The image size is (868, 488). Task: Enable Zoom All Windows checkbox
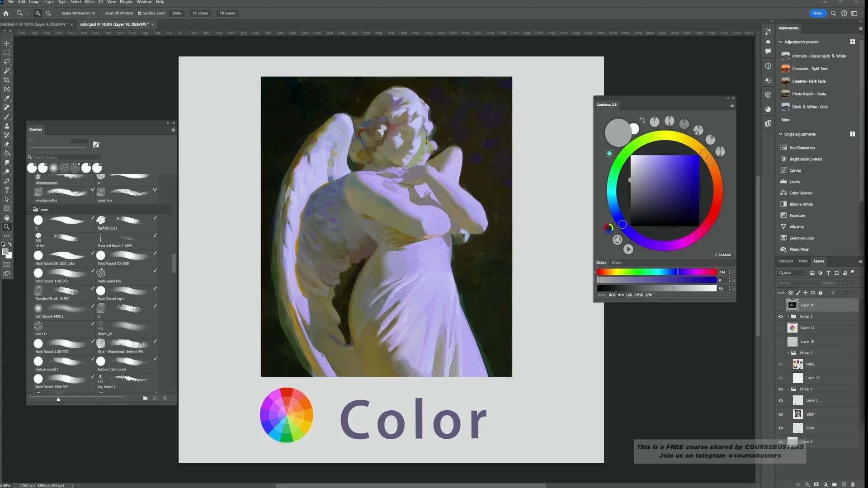(x=102, y=13)
